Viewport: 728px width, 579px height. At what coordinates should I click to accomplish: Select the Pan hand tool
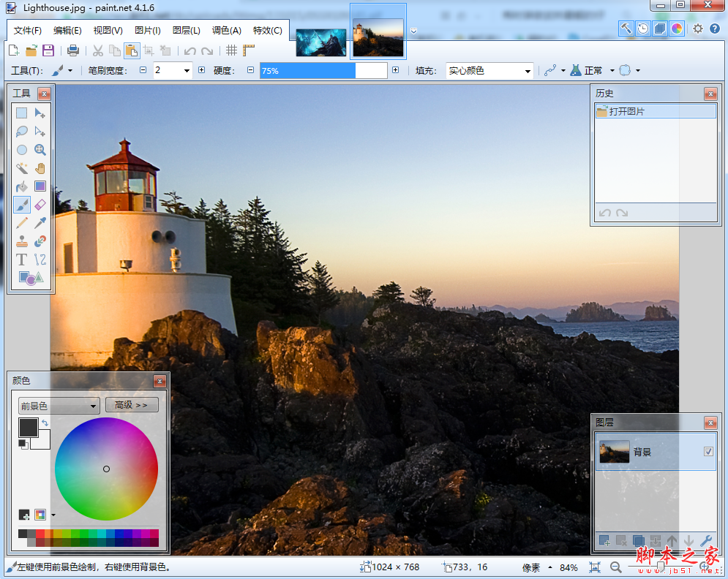(40, 168)
